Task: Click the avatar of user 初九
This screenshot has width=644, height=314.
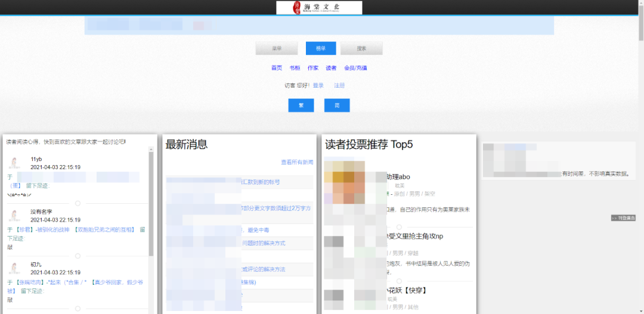Action: point(14,268)
